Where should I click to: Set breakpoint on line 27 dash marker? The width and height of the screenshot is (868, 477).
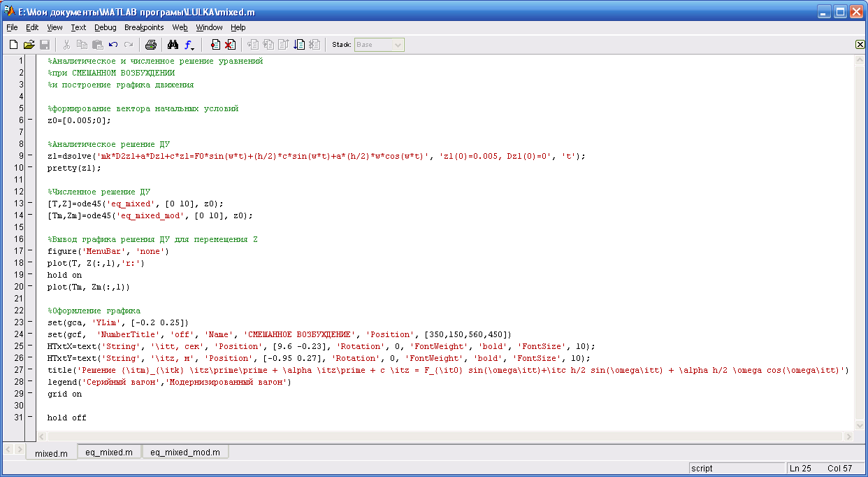[30, 370]
